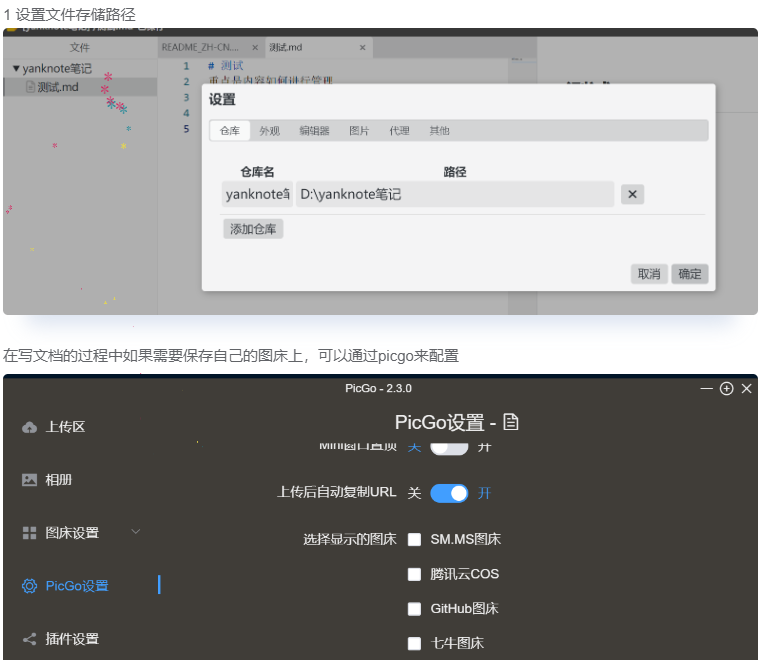Screen dimensions: 764x660
Task: Click line number 5 in editor
Action: pyautogui.click(x=186, y=129)
